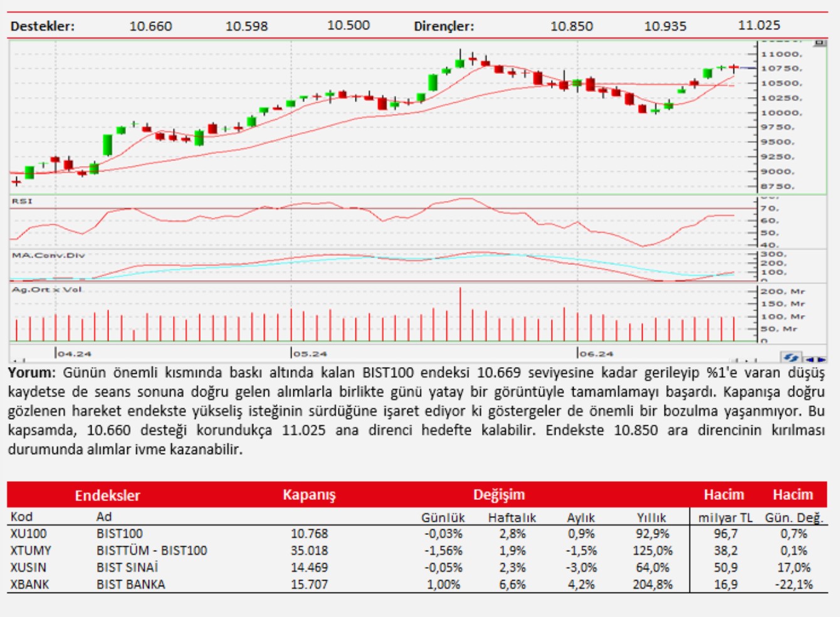Click the bold Yorum heading
This screenshot has width=840, height=617.
pyautogui.click(x=31, y=373)
